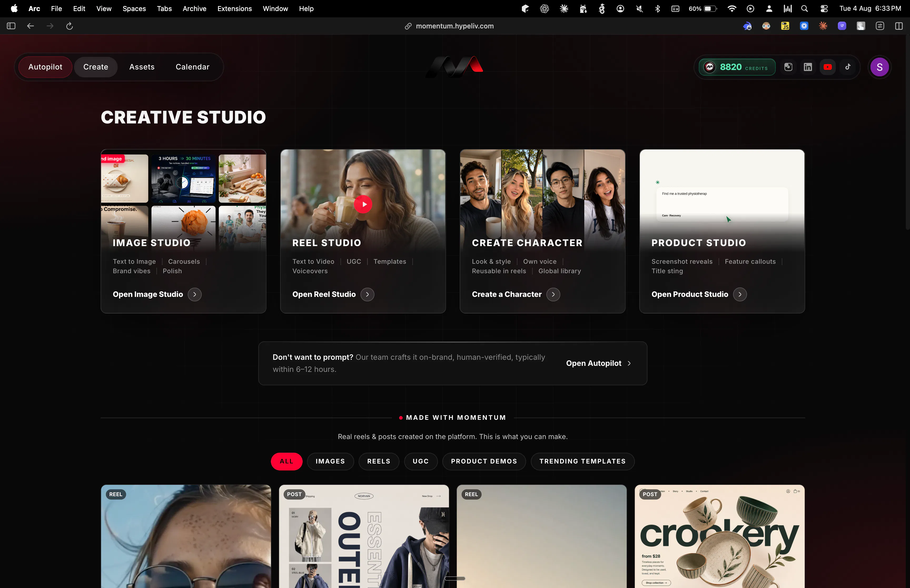Click the Apple menu
This screenshot has width=910, height=588.
(14, 8)
